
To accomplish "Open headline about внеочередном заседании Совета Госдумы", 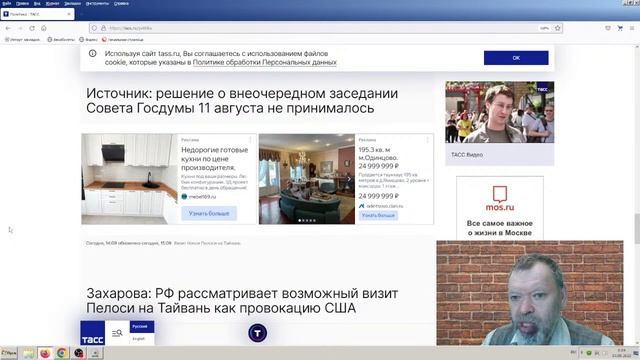I will pos(242,100).
